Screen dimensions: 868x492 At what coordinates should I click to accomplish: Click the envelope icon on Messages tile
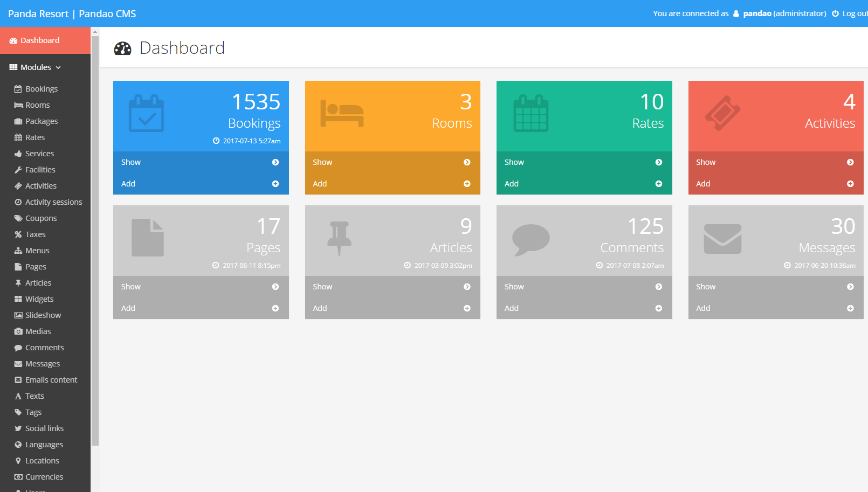(722, 239)
